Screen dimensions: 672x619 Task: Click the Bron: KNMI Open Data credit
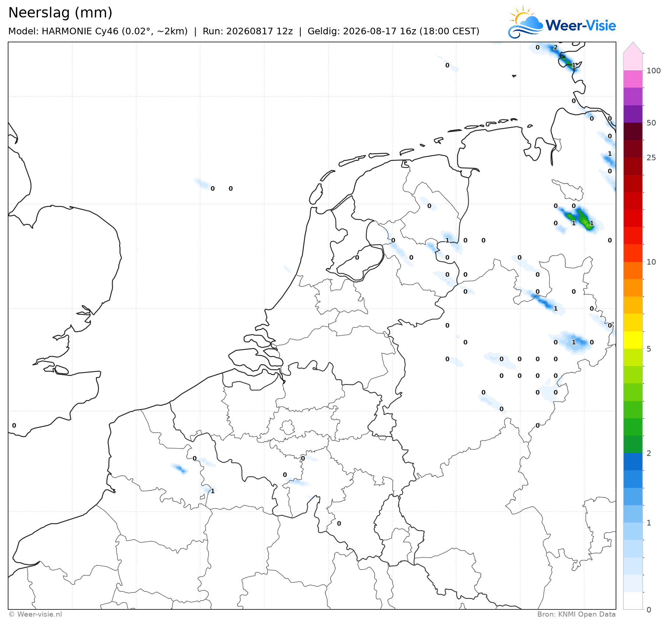click(576, 614)
